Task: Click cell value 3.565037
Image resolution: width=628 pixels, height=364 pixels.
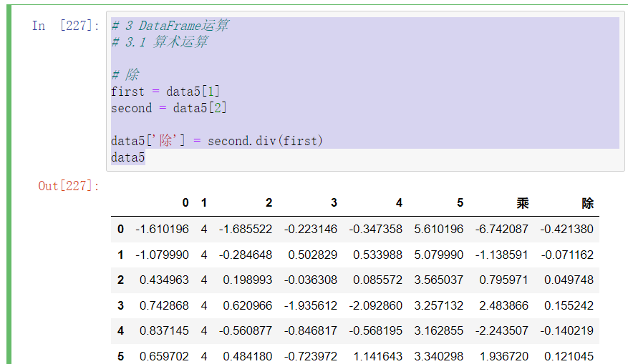Action: 438,280
